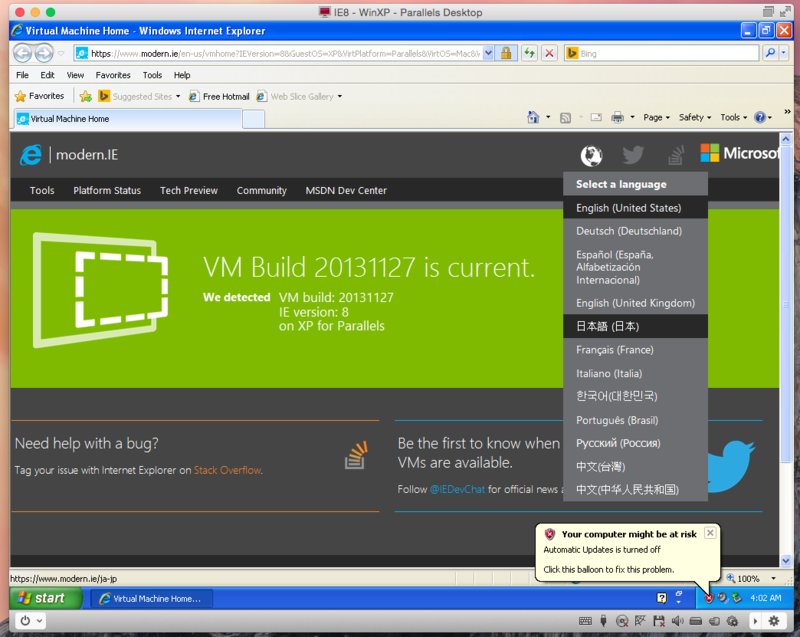Viewport: 800px width, 637px height.
Task: Open the Parallels USB device icon
Action: [604, 621]
